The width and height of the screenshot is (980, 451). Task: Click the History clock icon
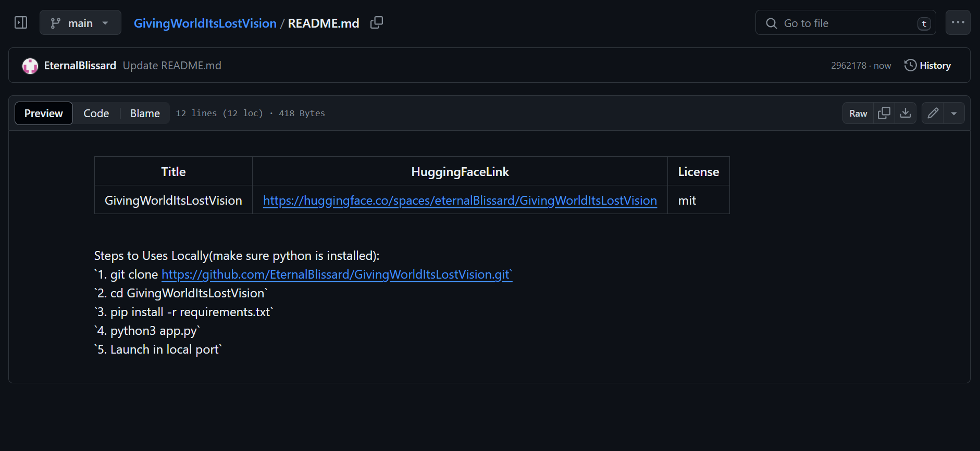click(910, 65)
